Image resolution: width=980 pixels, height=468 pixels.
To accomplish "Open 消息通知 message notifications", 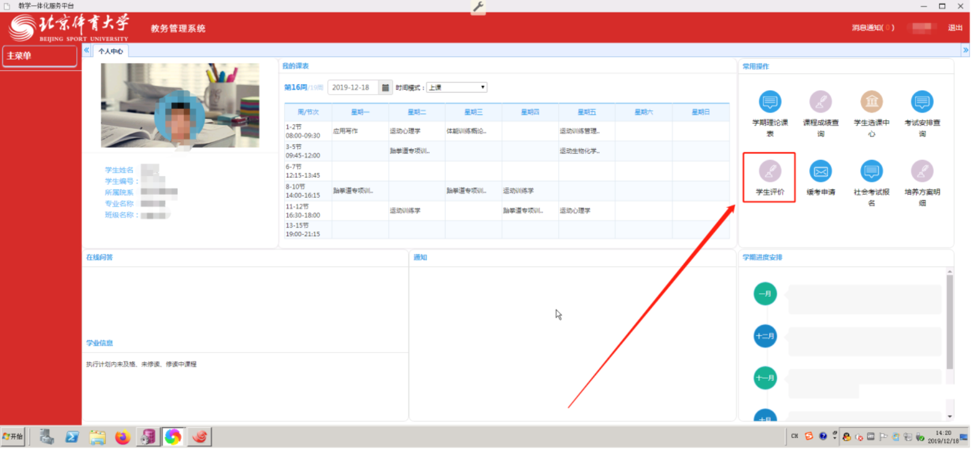I will point(872,28).
